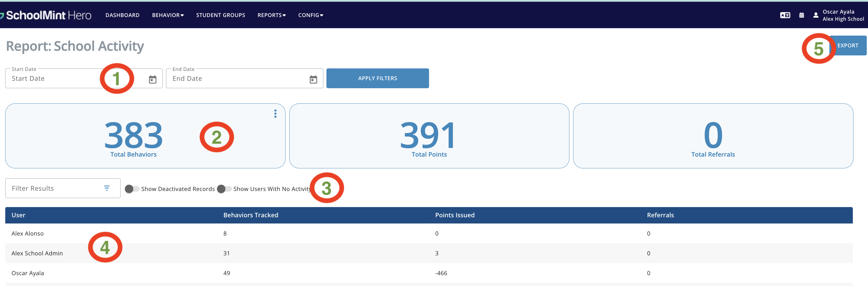This screenshot has height=286, width=868.
Task: Click the Total Points label
Action: [429, 154]
